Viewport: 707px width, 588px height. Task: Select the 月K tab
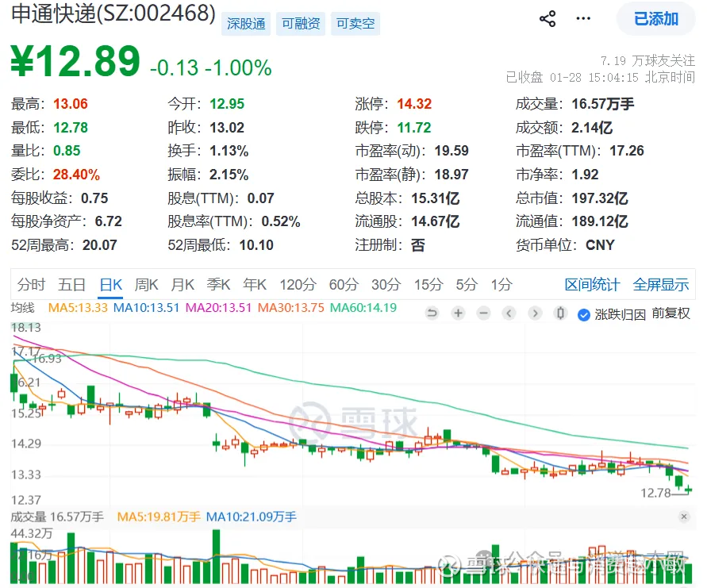tap(183, 285)
